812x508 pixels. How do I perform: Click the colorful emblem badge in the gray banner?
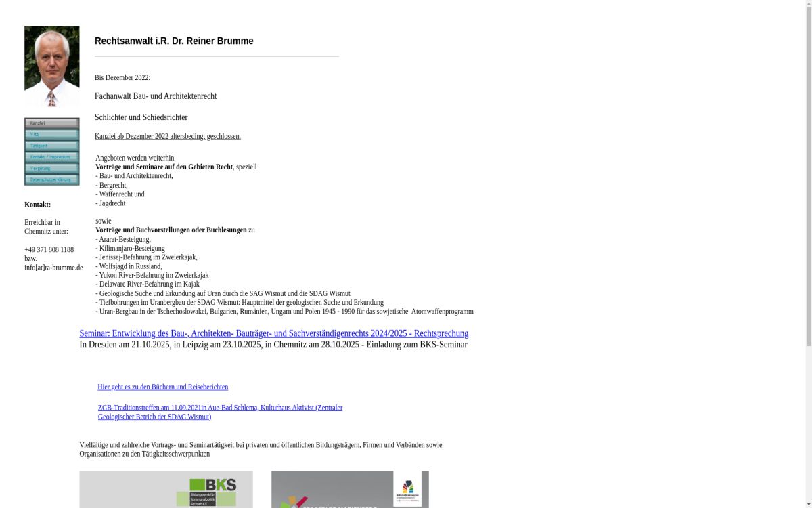point(407,489)
